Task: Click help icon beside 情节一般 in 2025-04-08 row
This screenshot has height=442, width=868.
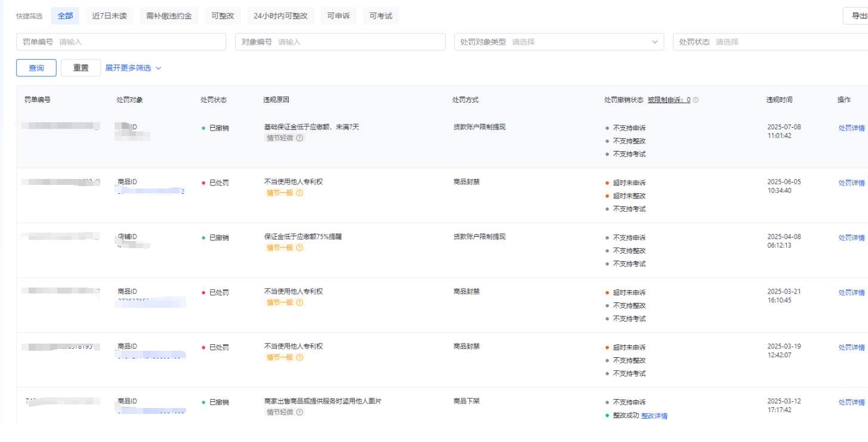Action: tap(299, 248)
